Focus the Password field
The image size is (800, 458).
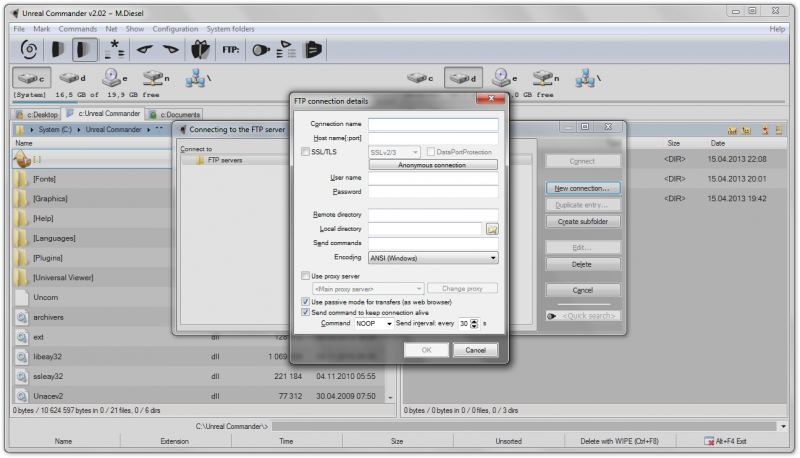(433, 192)
